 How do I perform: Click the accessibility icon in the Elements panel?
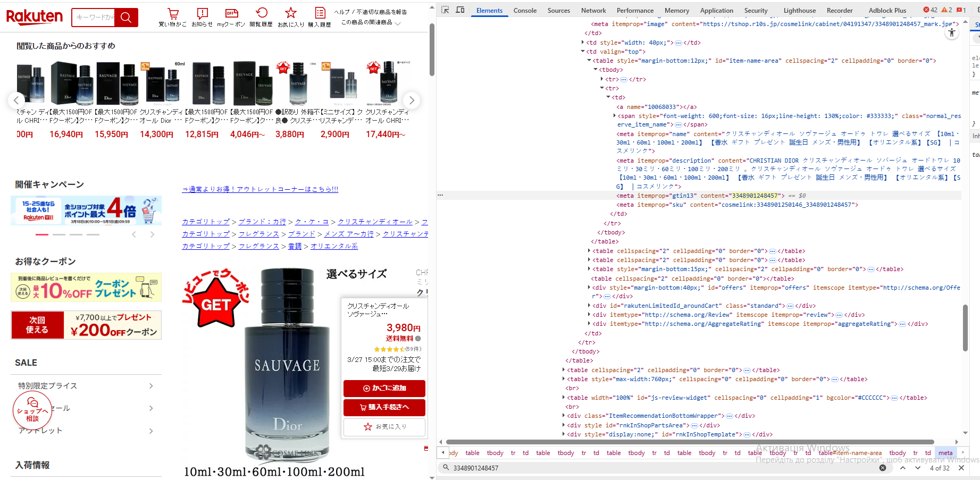[952, 33]
